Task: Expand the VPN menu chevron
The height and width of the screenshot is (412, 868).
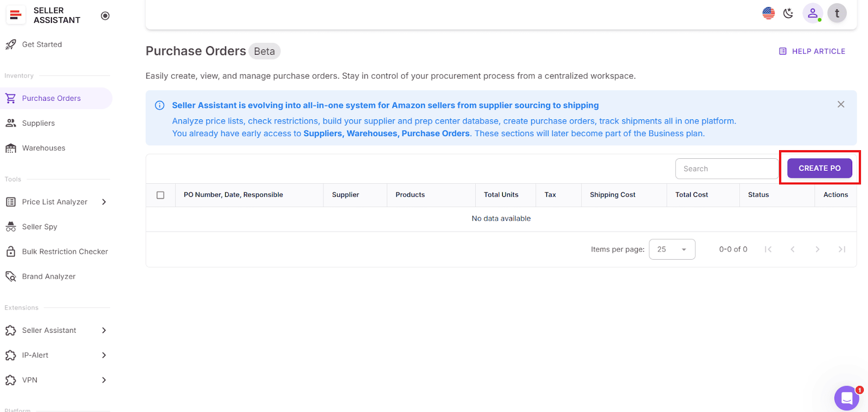Action: click(104, 380)
